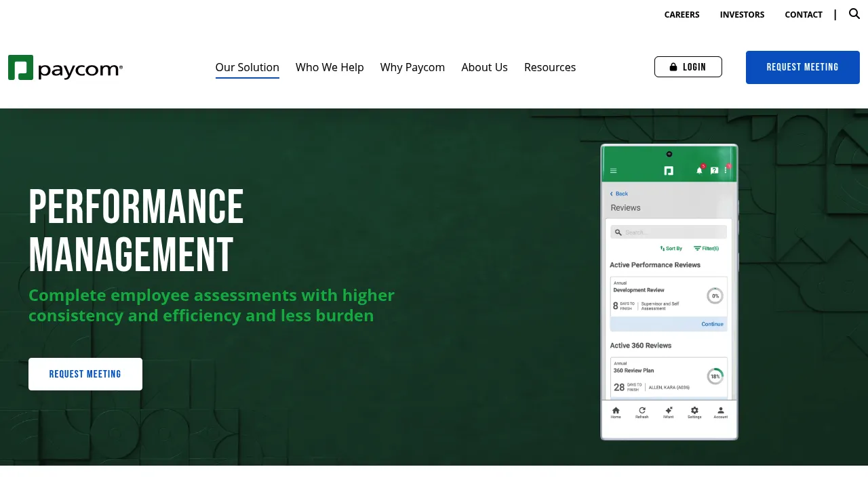868x488 pixels.
Task: Tap Continue on the Development Review card
Action: tap(712, 324)
